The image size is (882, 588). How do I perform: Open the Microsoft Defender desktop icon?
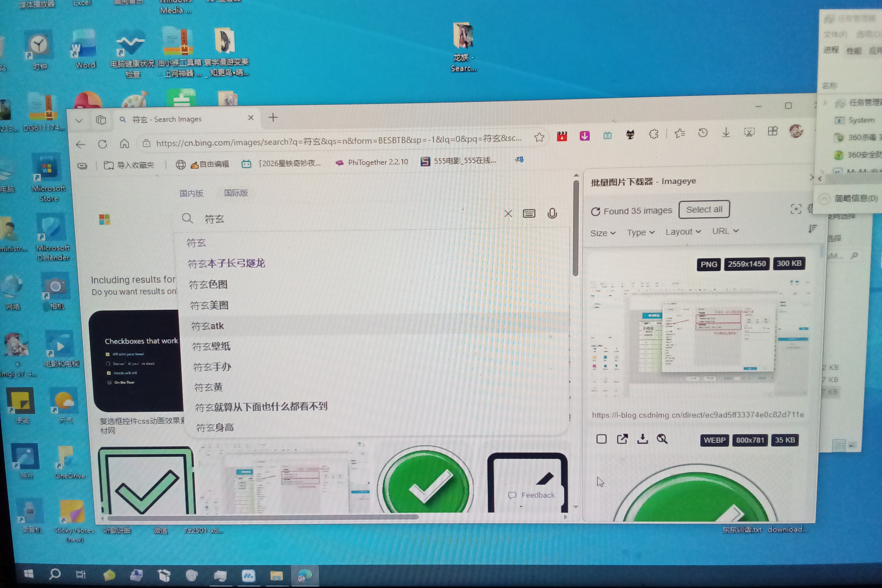point(53,237)
